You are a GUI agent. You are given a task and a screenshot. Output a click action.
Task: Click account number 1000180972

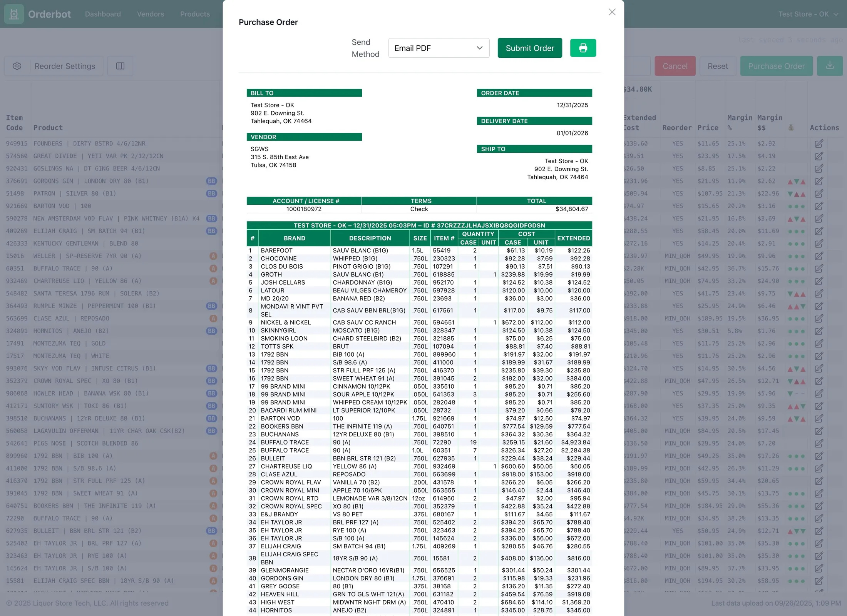pyautogui.click(x=304, y=209)
